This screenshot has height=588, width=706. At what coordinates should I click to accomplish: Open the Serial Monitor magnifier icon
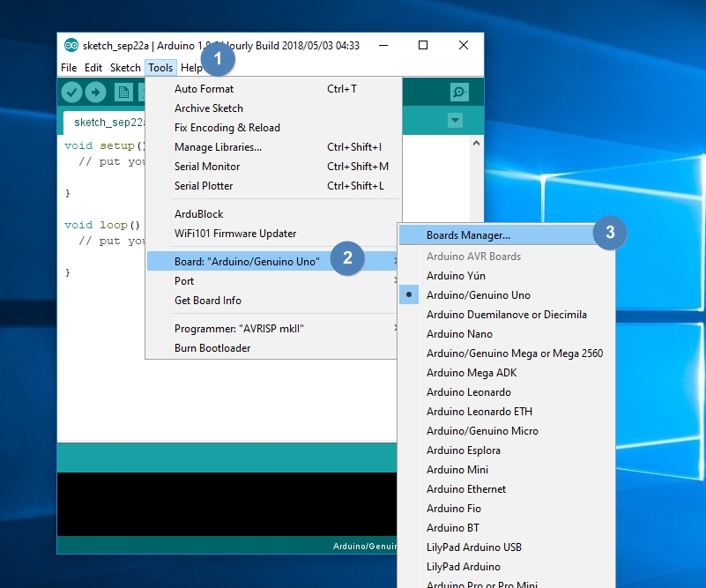click(x=459, y=93)
